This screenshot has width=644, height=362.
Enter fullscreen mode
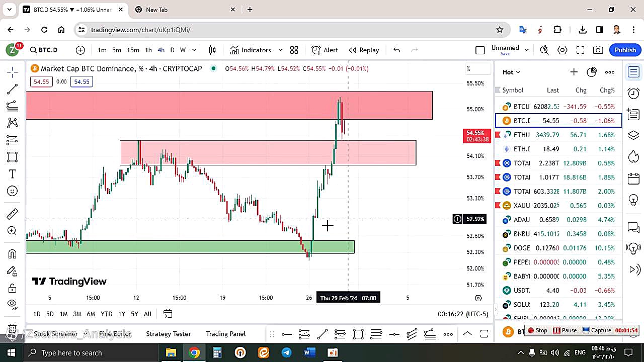[580, 50]
